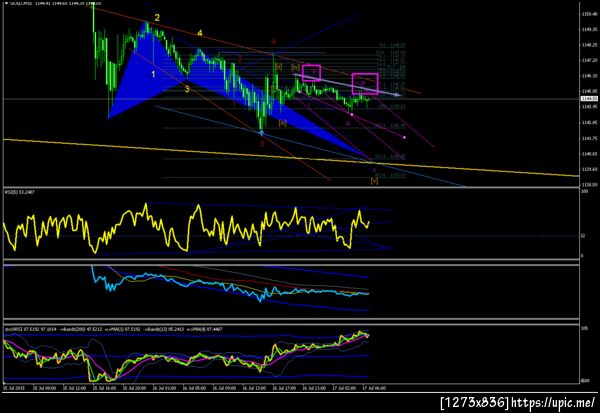The image size is (600, 413).
Task: Click the 1142.85 price axis label
Action: pos(589,122)
